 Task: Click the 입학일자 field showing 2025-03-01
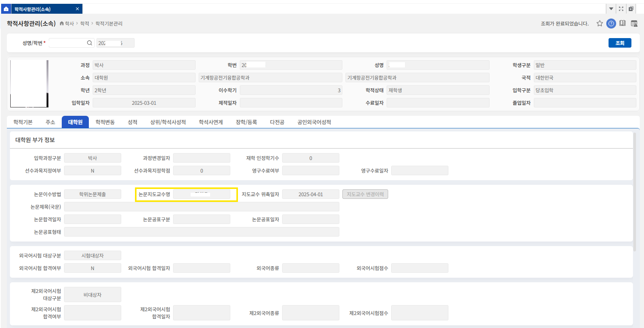click(144, 103)
